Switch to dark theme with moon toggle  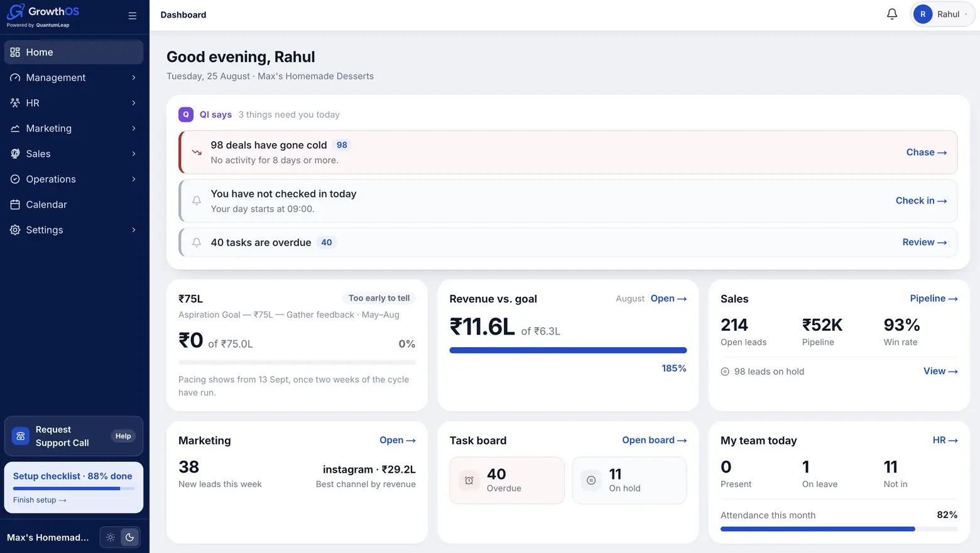pos(129,537)
